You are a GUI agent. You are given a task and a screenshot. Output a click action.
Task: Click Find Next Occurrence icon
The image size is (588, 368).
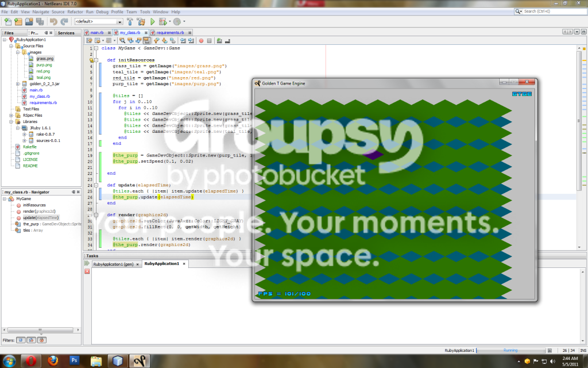pos(138,41)
